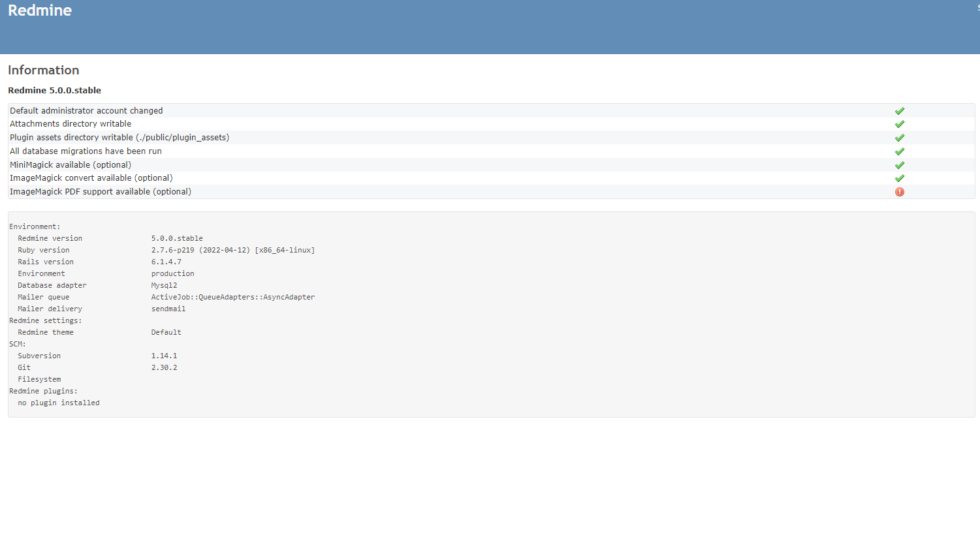Viewport: 980px width, 539px height.
Task: Click green check for All database migrations run
Action: point(899,151)
